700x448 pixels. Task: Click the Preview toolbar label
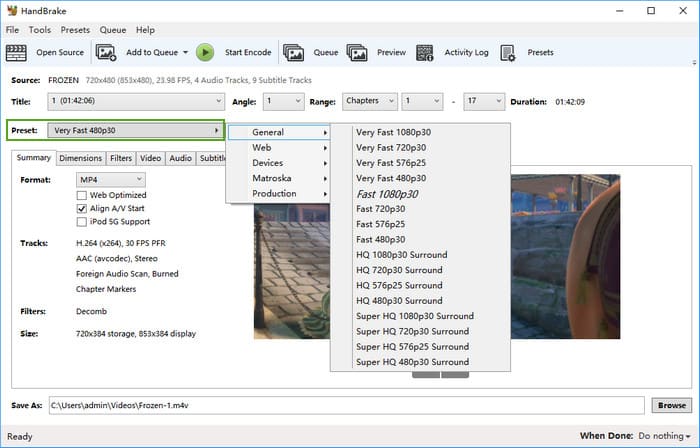391,53
